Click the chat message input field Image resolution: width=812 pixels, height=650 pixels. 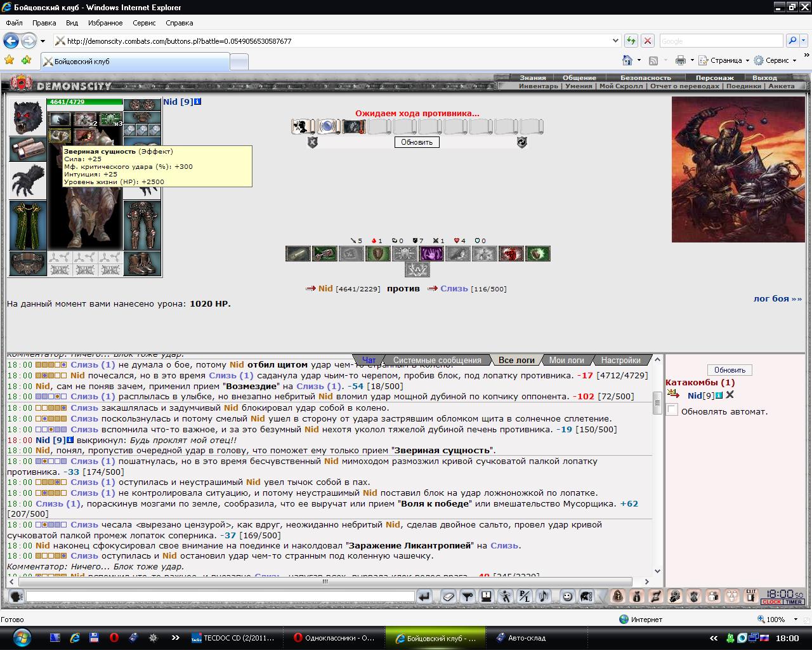coord(220,597)
